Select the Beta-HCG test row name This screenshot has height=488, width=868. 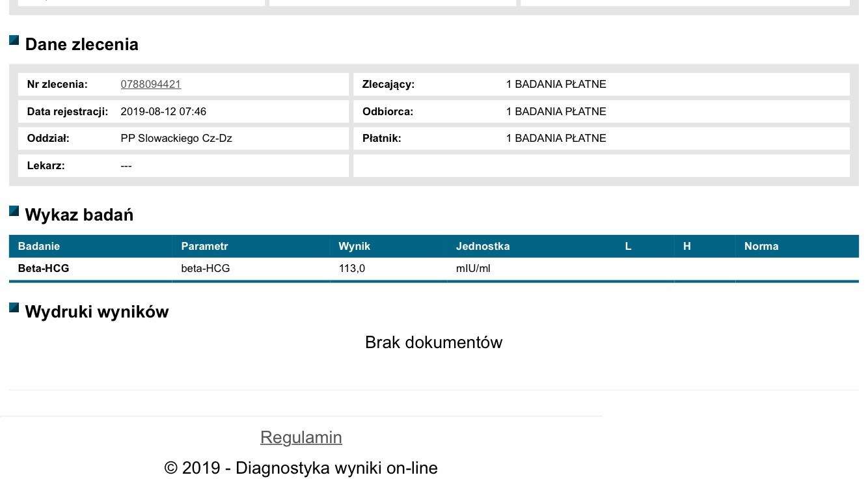44,268
